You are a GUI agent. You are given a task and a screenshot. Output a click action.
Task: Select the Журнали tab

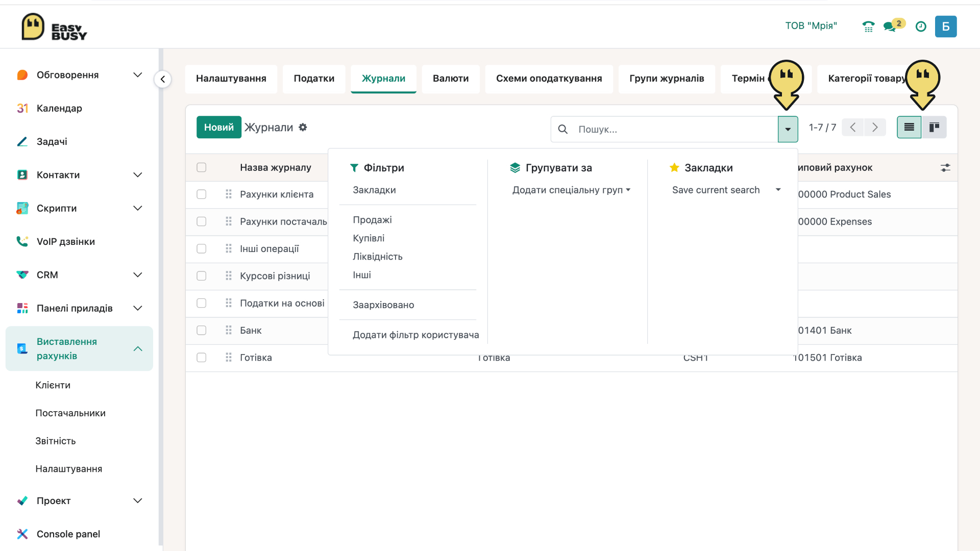tap(383, 79)
